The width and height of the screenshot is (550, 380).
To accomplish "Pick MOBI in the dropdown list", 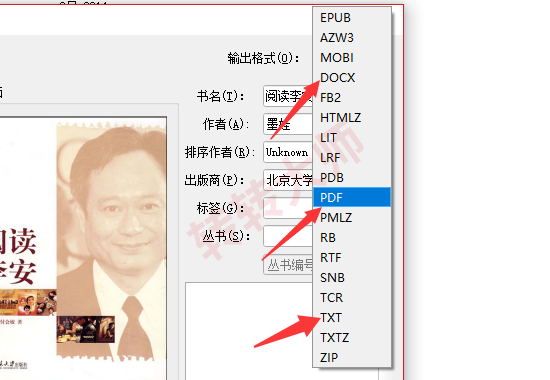I will coord(352,58).
